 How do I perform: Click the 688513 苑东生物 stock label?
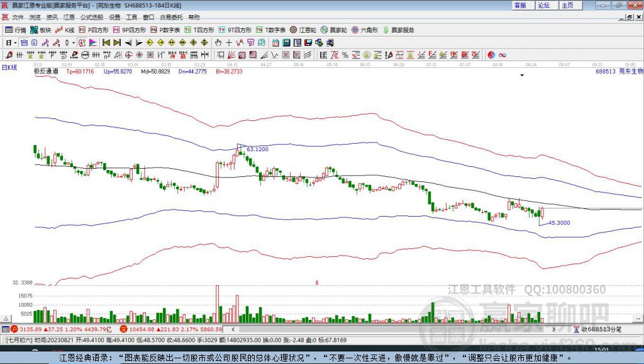click(619, 71)
